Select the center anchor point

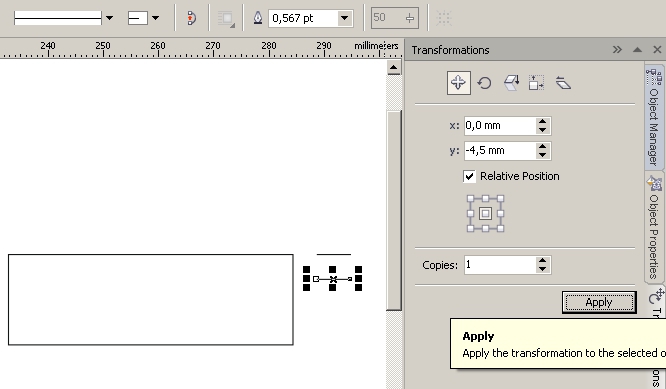(x=485, y=214)
